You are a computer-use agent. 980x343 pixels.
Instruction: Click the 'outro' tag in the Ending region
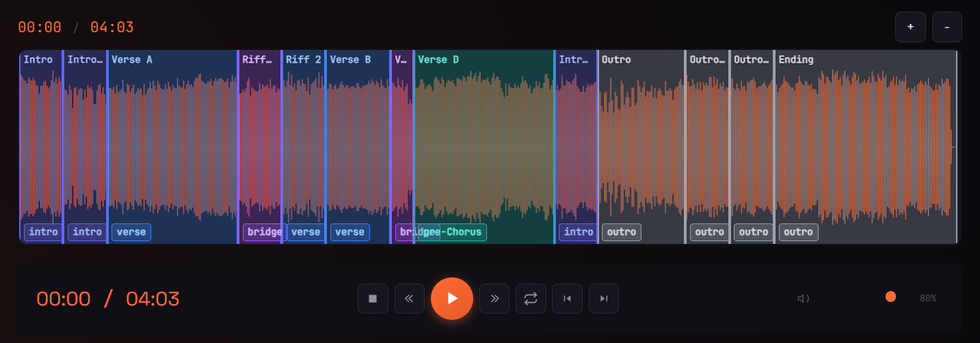[799, 232]
